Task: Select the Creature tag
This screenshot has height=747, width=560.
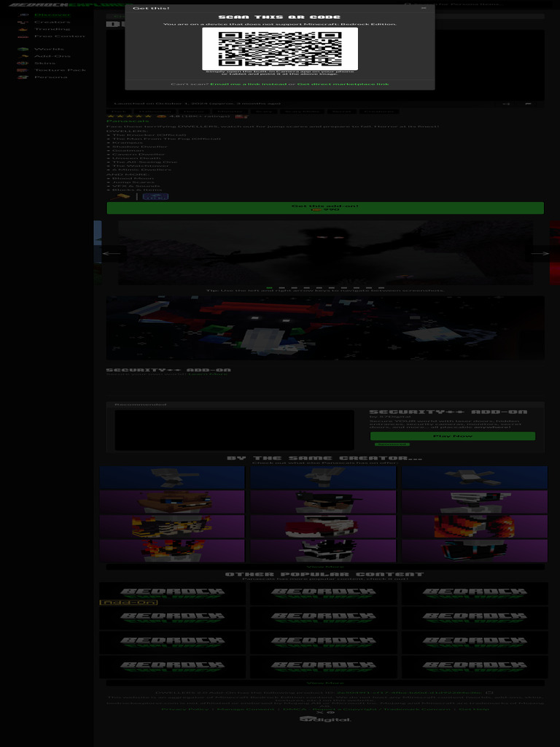Action: 379,112
